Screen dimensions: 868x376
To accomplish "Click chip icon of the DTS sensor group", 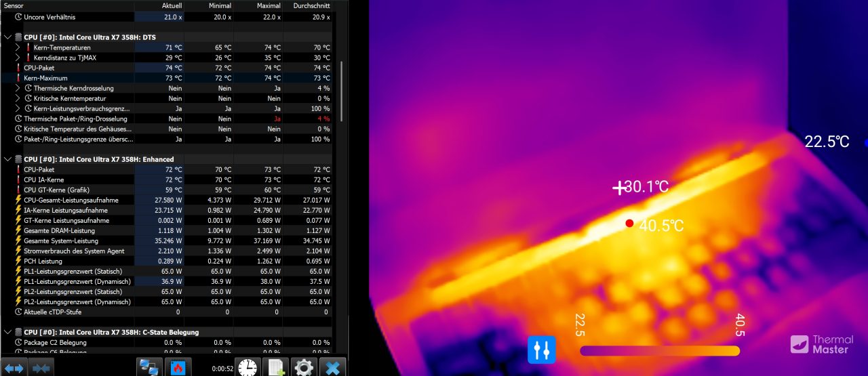I will click(18, 37).
